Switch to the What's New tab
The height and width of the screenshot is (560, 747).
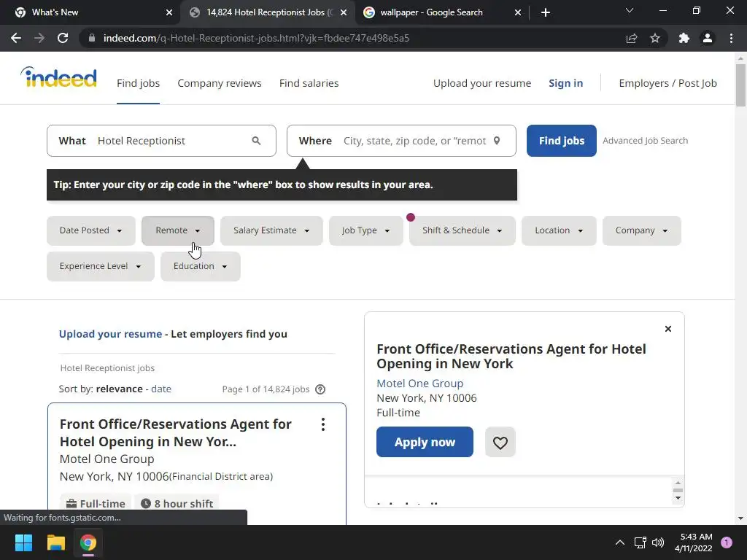[x=90, y=12]
